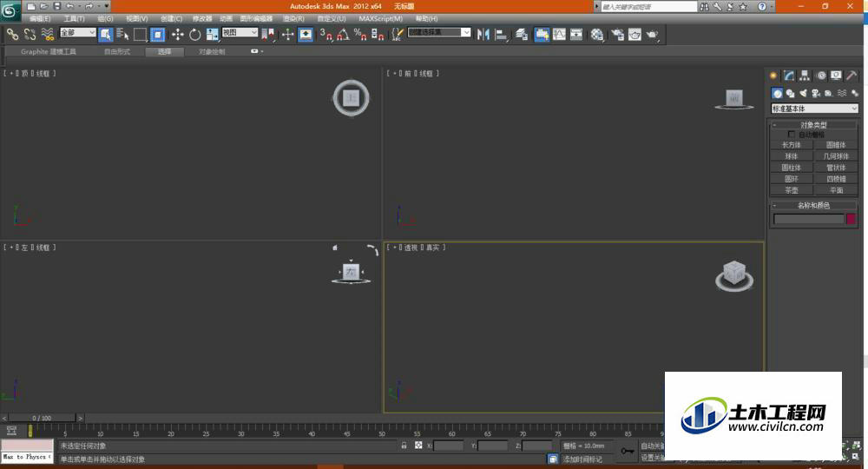Click the 0 / 100 time slider

coord(42,418)
